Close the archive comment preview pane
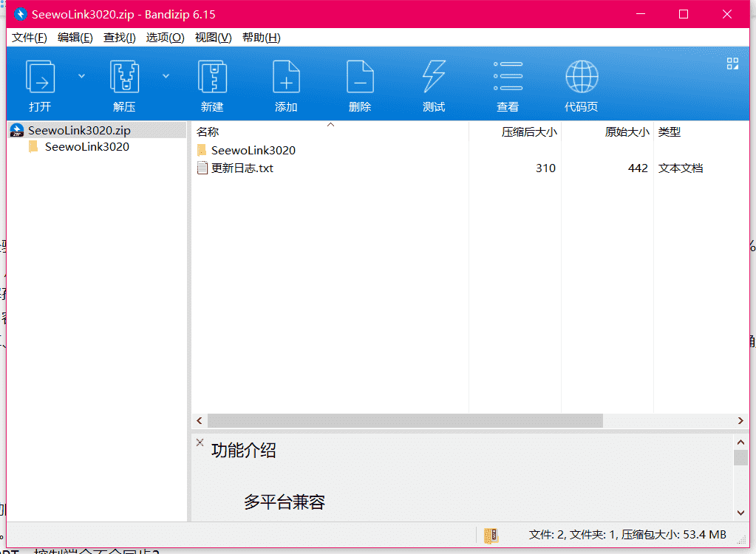The image size is (756, 554). [x=200, y=442]
